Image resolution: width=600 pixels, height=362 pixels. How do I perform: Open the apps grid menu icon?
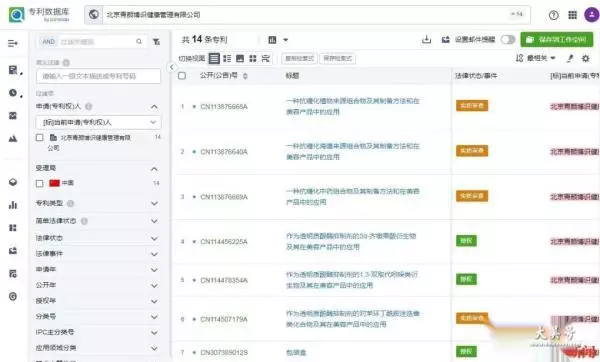pos(572,15)
